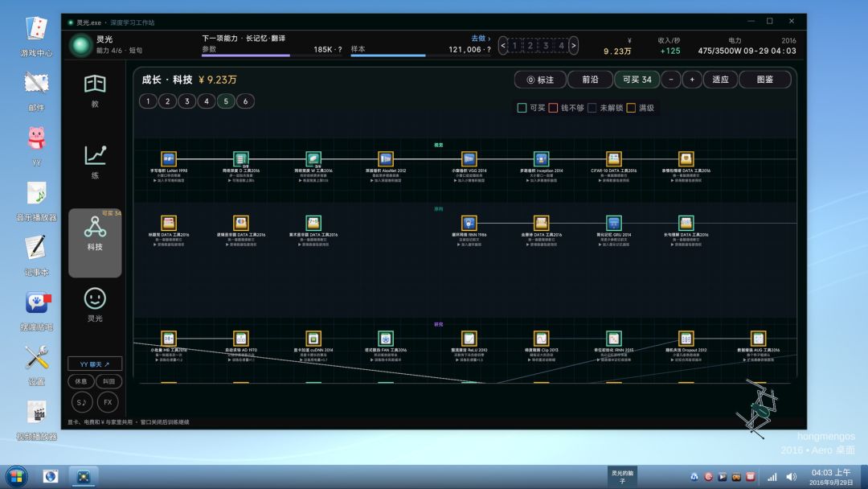Click the 灵光 green orb avatar
The height and width of the screenshot is (489, 868).
coord(81,45)
